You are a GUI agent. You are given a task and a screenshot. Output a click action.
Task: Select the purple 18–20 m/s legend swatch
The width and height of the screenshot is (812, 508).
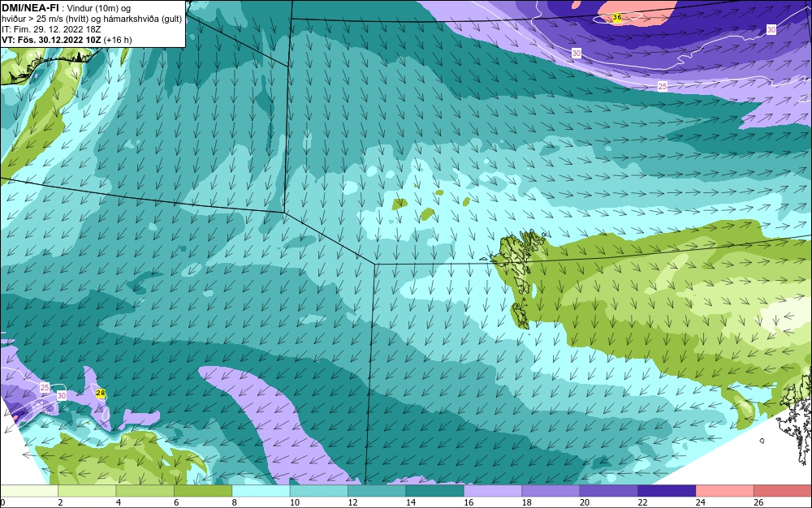pyautogui.click(x=551, y=491)
